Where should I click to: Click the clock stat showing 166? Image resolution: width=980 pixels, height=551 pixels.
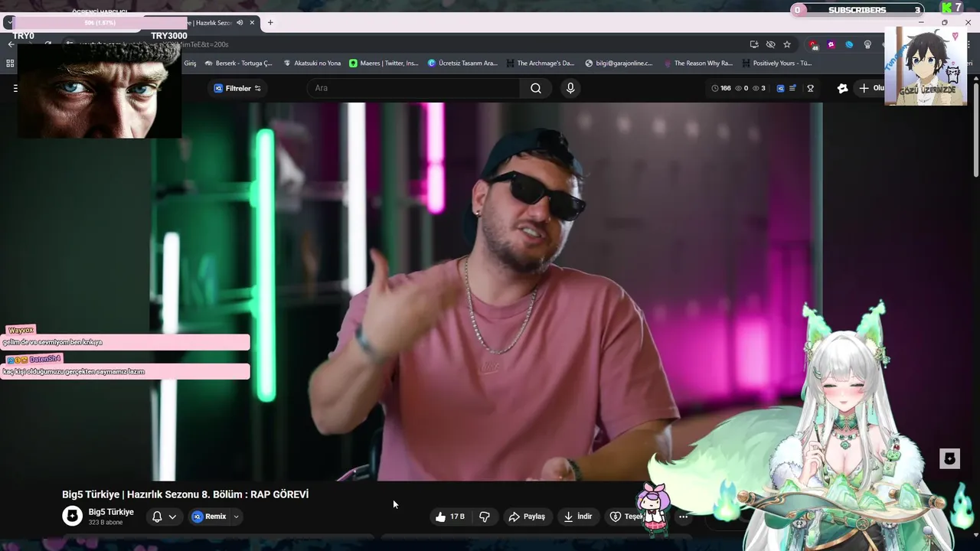tap(721, 89)
